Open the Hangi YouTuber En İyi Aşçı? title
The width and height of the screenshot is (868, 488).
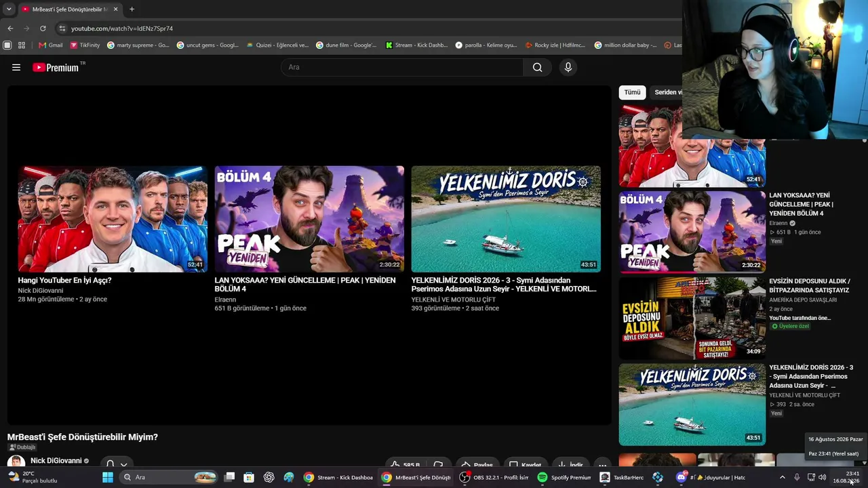tap(64, 281)
